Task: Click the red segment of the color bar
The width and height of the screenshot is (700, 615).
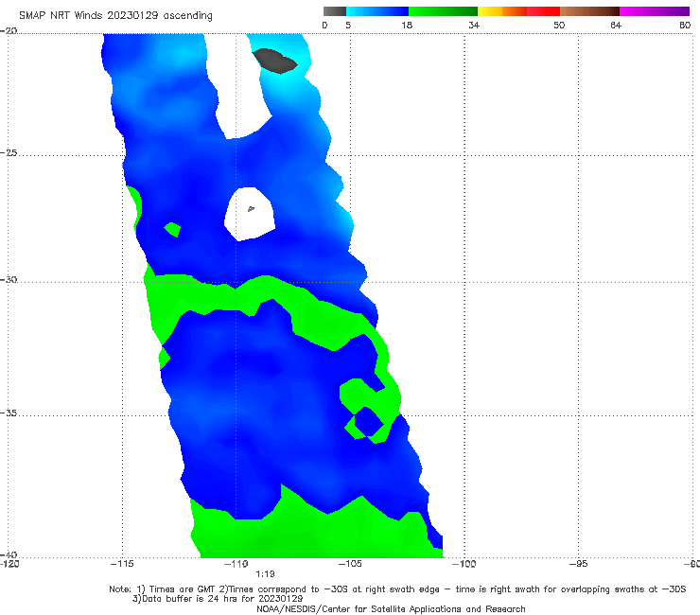Action: tap(543, 11)
